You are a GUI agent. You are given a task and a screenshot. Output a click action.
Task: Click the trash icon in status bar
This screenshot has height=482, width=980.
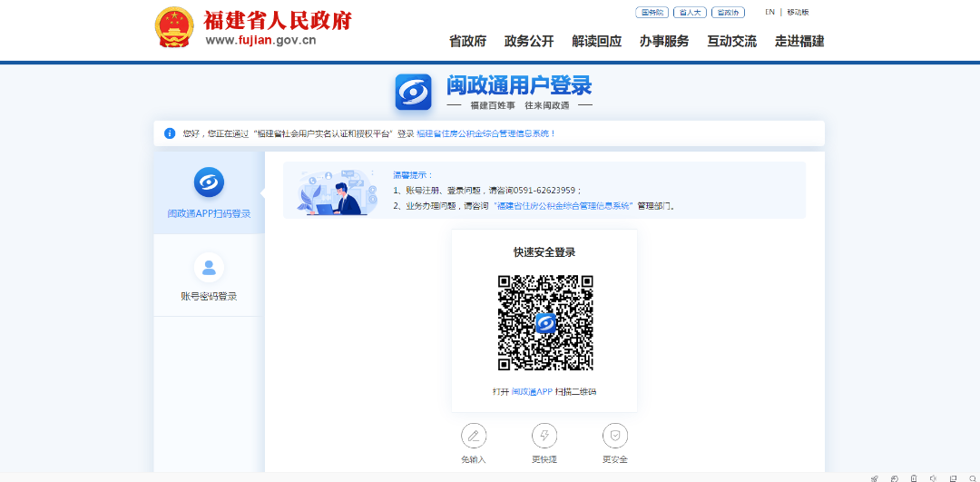pyautogui.click(x=914, y=478)
